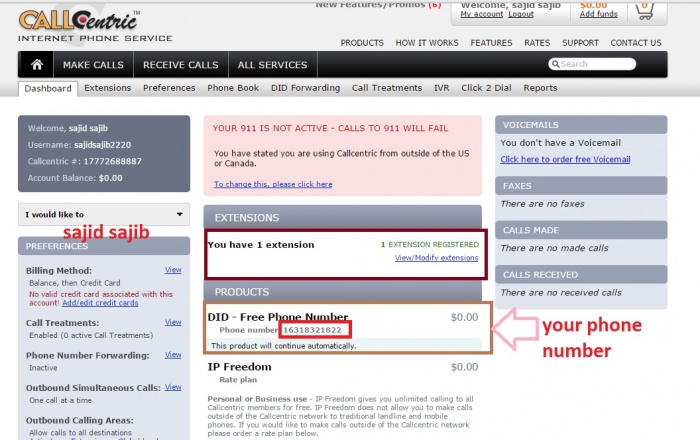Open PRODUCTS in top navigation
This screenshot has height=440, width=700.
(x=362, y=43)
